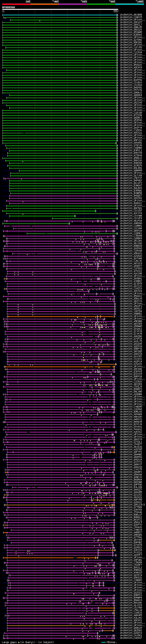Click the UniRef100_Q6DDK4 entry
The width and height of the screenshot is (146, 644).
coord(131,95)
